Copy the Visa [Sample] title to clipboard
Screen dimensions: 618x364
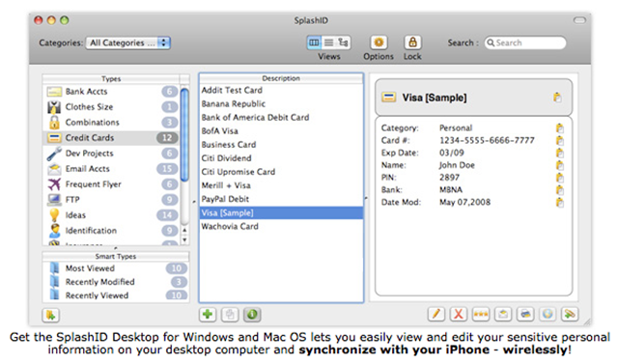[x=557, y=98]
